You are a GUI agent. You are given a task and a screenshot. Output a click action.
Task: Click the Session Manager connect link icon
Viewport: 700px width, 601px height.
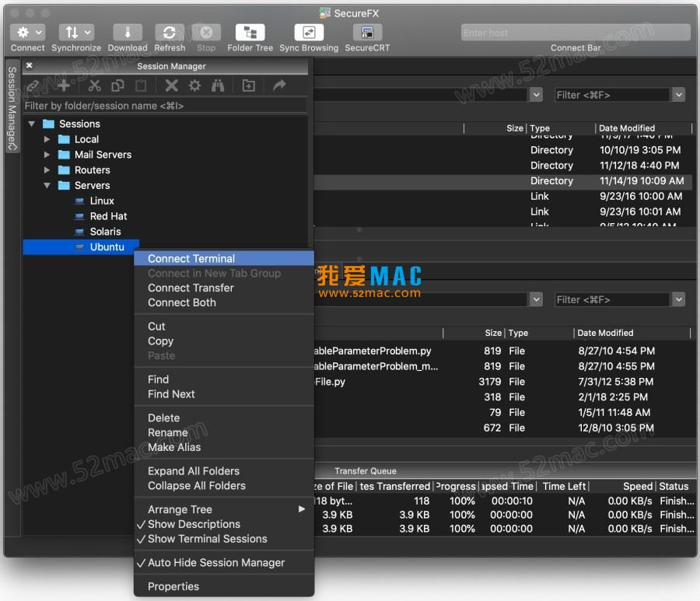(x=34, y=86)
